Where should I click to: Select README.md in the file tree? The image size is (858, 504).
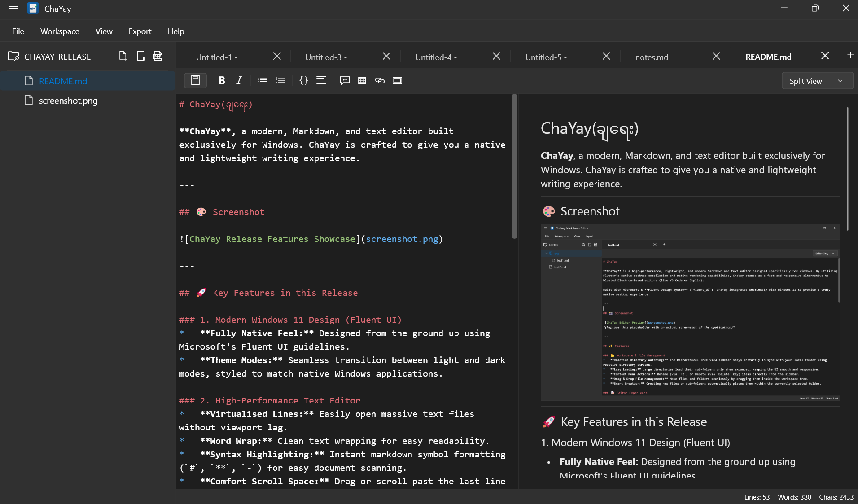(88, 81)
